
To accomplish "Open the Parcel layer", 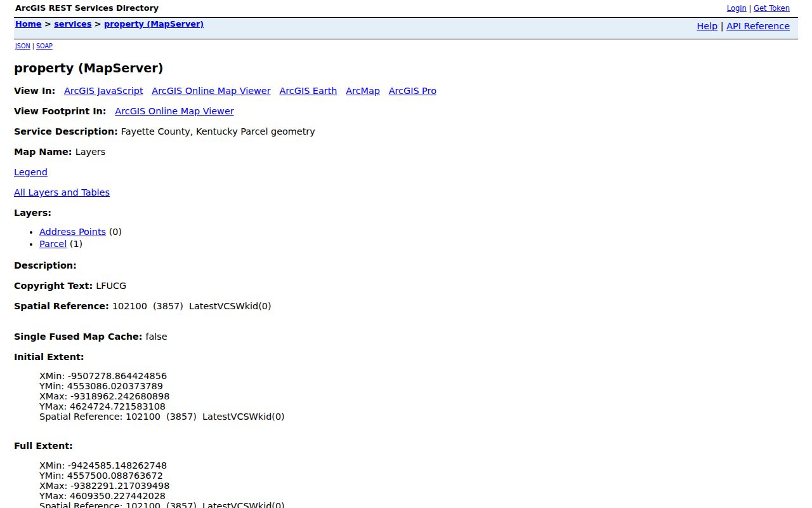I will click(x=53, y=244).
